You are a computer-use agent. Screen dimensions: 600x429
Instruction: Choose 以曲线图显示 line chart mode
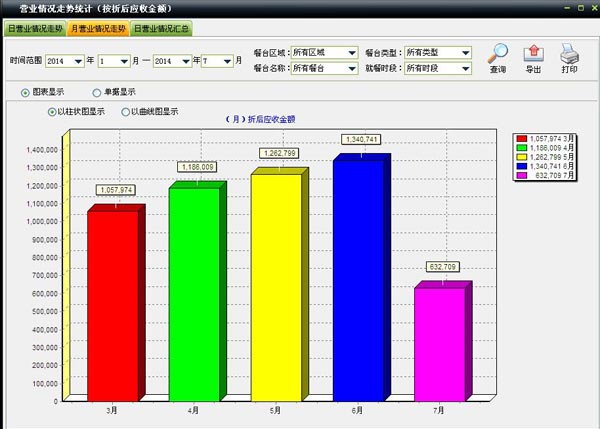pos(125,112)
